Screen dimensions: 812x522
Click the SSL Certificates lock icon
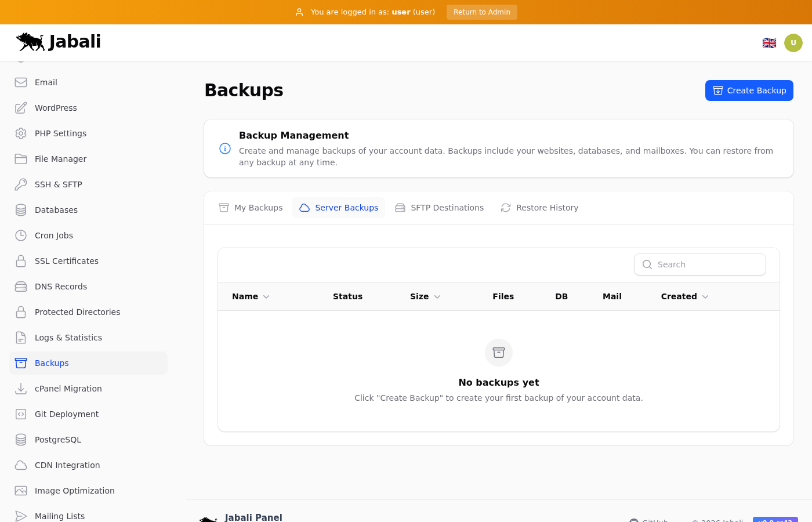pyautogui.click(x=21, y=261)
